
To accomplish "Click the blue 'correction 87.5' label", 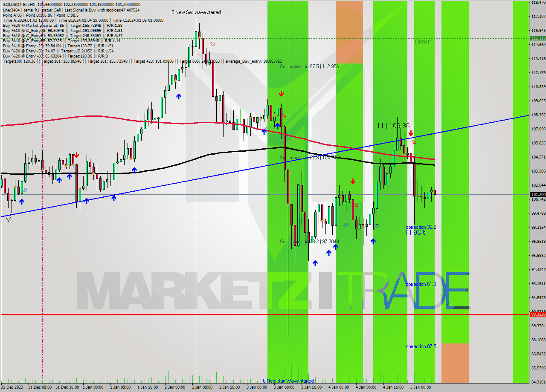I will click(421, 346).
